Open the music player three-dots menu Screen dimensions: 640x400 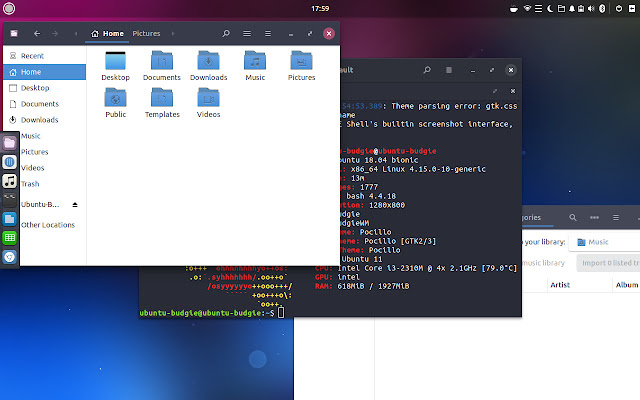pos(594,218)
